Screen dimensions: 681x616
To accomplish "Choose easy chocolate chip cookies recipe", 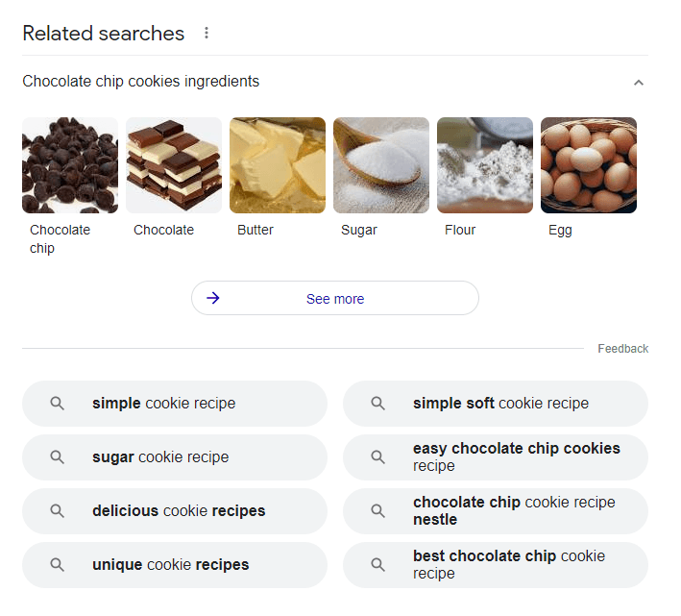I will 496,457.
